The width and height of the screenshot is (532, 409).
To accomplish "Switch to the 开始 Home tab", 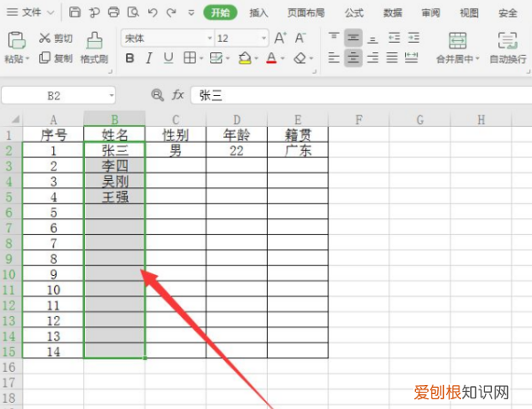I will 220,12.
